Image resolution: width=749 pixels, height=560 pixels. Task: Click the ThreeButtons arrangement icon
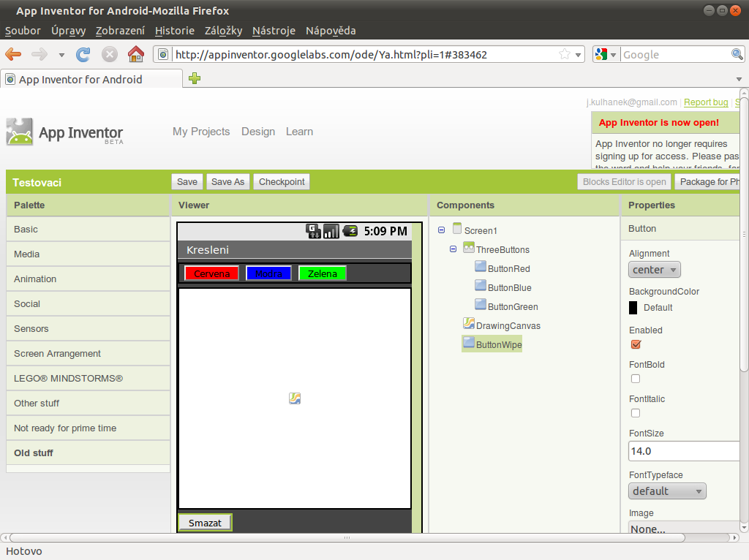469,249
